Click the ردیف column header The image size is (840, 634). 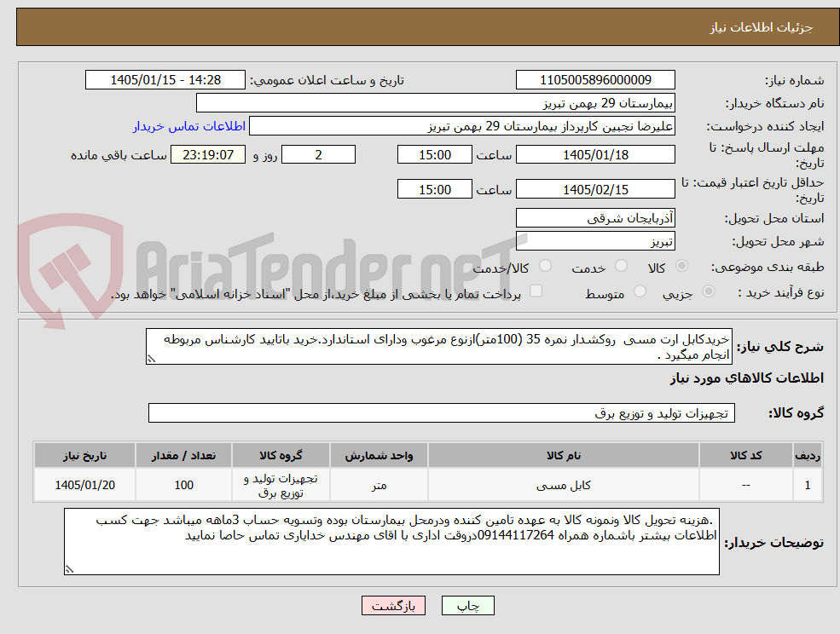[808, 455]
